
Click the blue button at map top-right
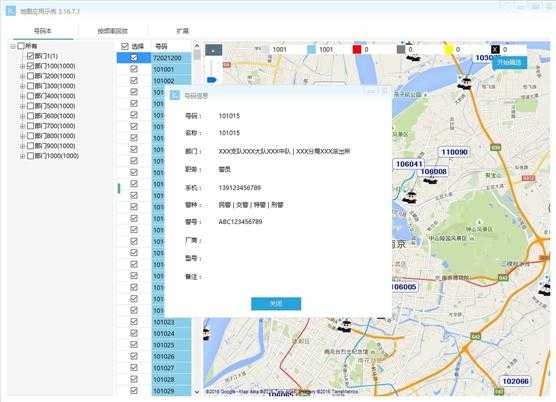(509, 62)
